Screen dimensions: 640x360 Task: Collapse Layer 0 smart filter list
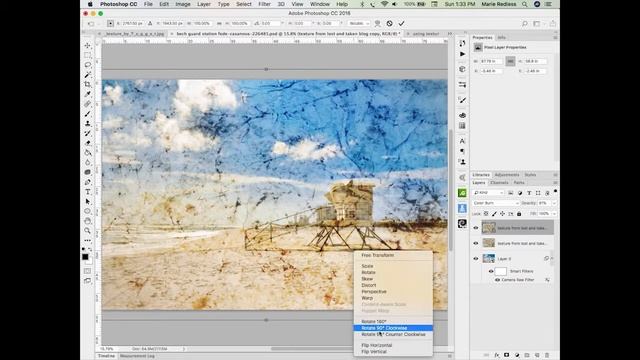(x=552, y=259)
